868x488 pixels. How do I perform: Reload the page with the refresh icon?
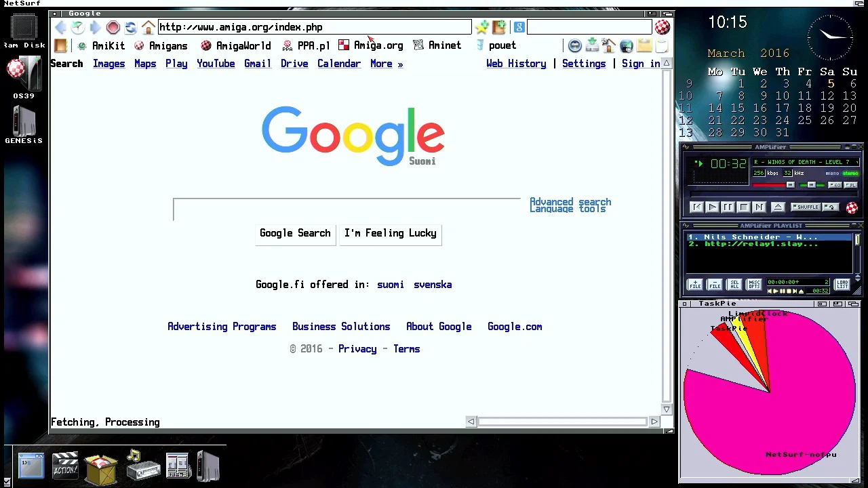(x=130, y=27)
